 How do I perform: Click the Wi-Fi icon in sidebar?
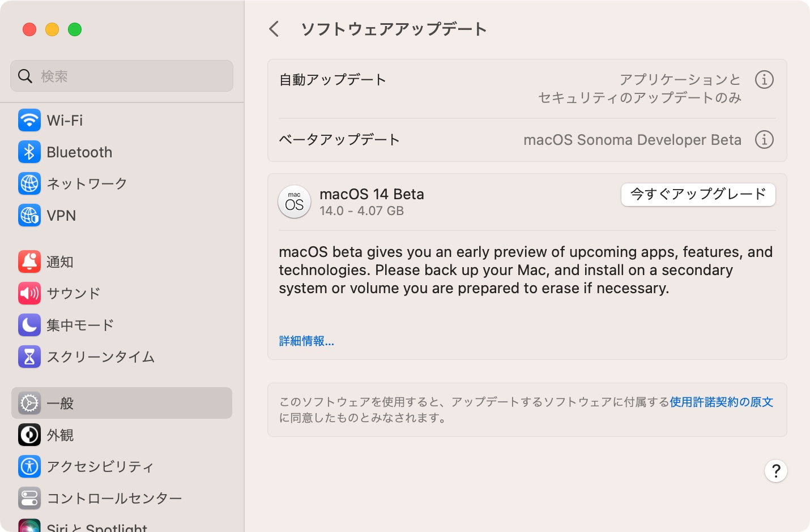(29, 120)
